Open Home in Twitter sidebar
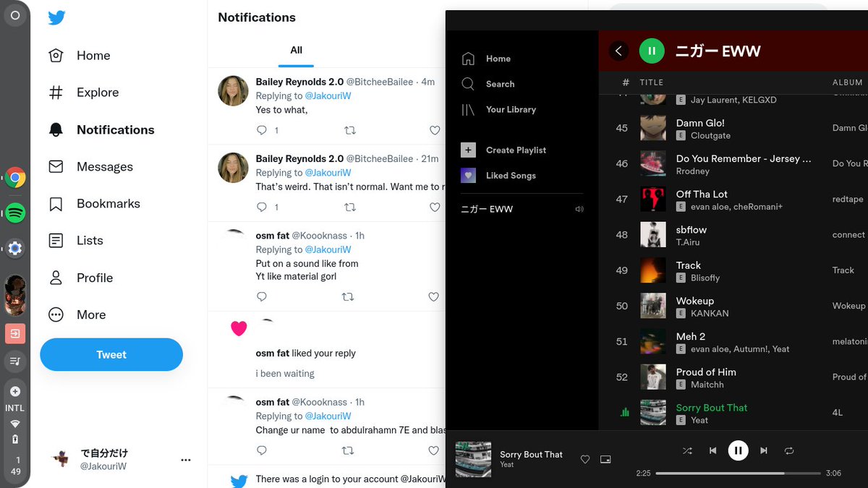Image resolution: width=868 pixels, height=488 pixels. (80, 56)
